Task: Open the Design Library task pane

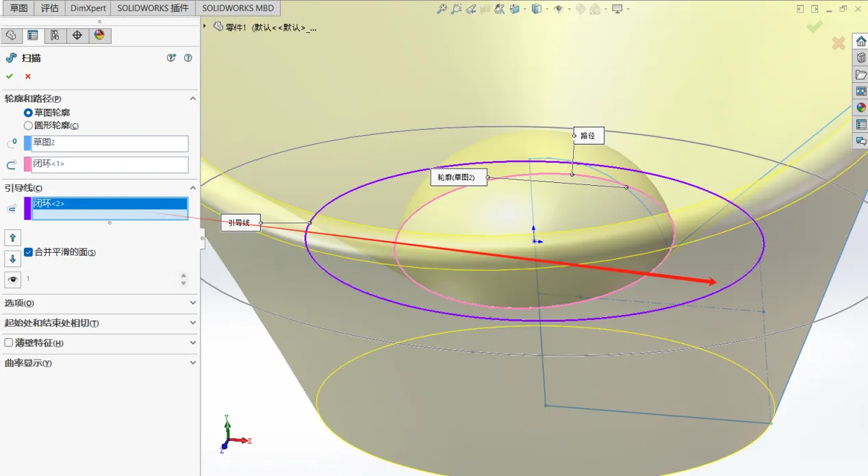Action: point(860,58)
